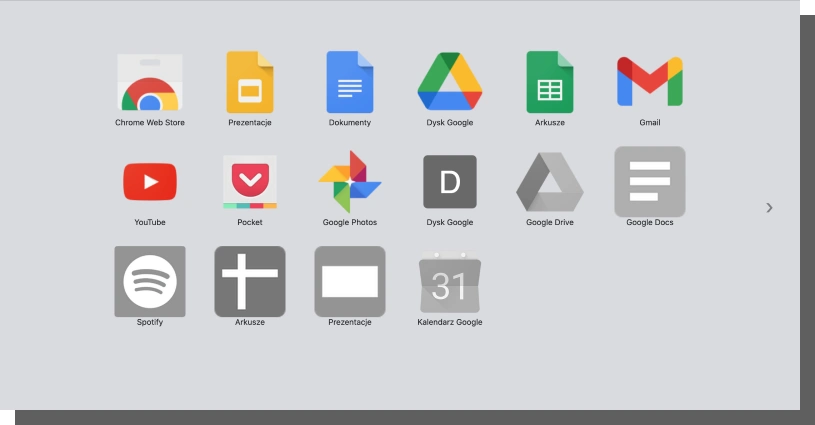Image resolution: width=815 pixels, height=425 pixels.
Task: Launch the yellow Prezentacje (Slides) app
Action: [250, 83]
